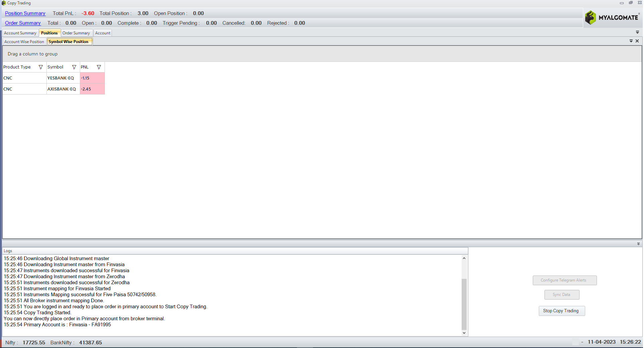This screenshot has width=644, height=348.
Task: Click log line 'Primary Account is : Finvasia - FA91995'
Action: 57,325
